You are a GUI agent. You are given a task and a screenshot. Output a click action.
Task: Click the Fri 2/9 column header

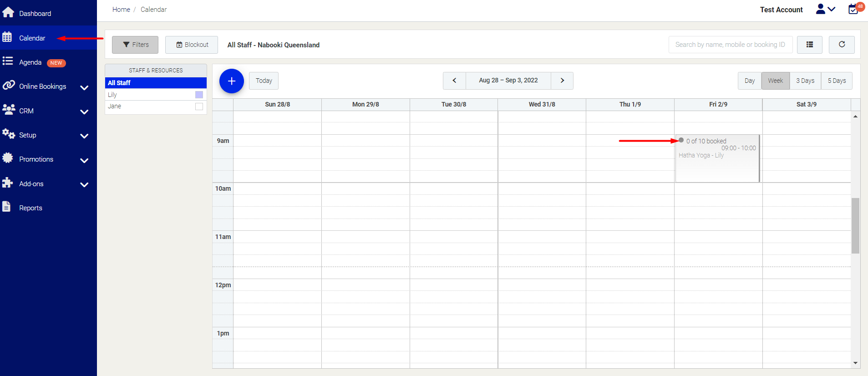point(718,104)
